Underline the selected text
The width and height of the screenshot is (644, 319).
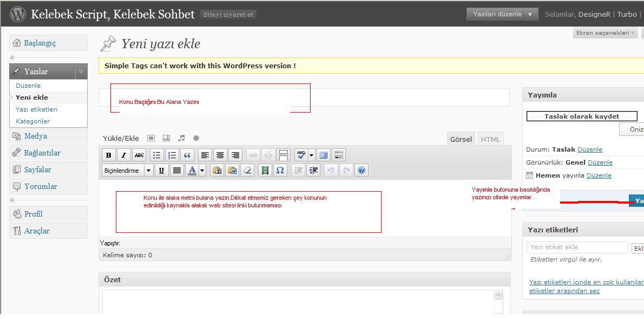coord(161,170)
